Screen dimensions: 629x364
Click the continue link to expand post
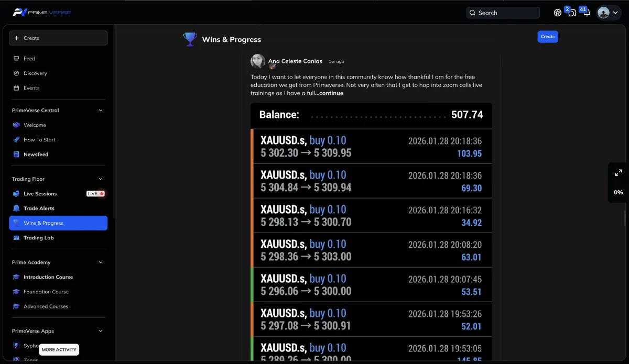(331, 93)
